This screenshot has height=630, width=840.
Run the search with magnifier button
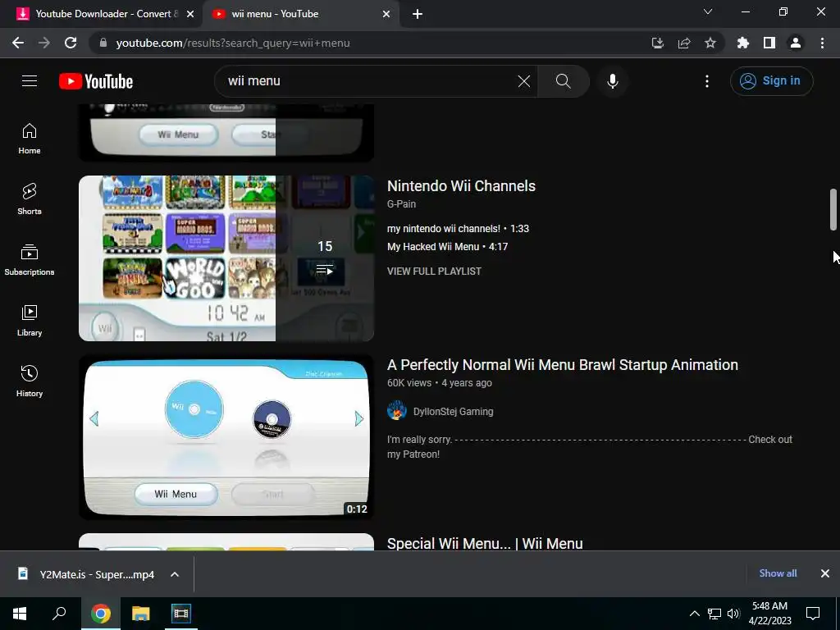coord(563,81)
